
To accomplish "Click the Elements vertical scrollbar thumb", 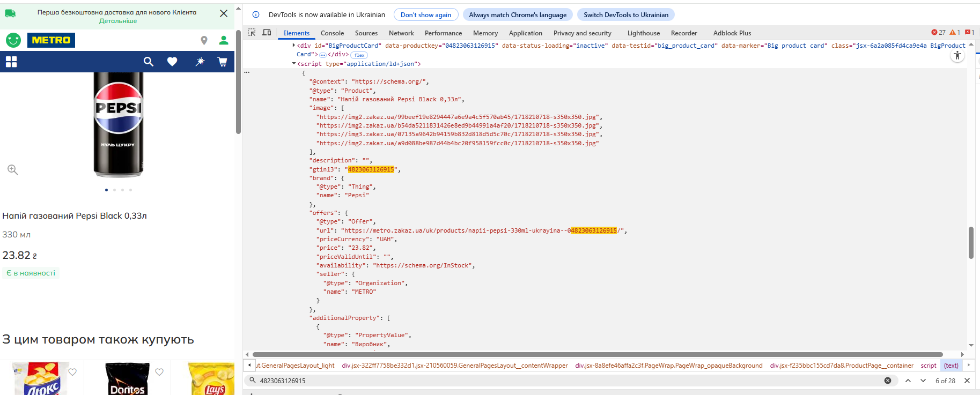I will (971, 243).
